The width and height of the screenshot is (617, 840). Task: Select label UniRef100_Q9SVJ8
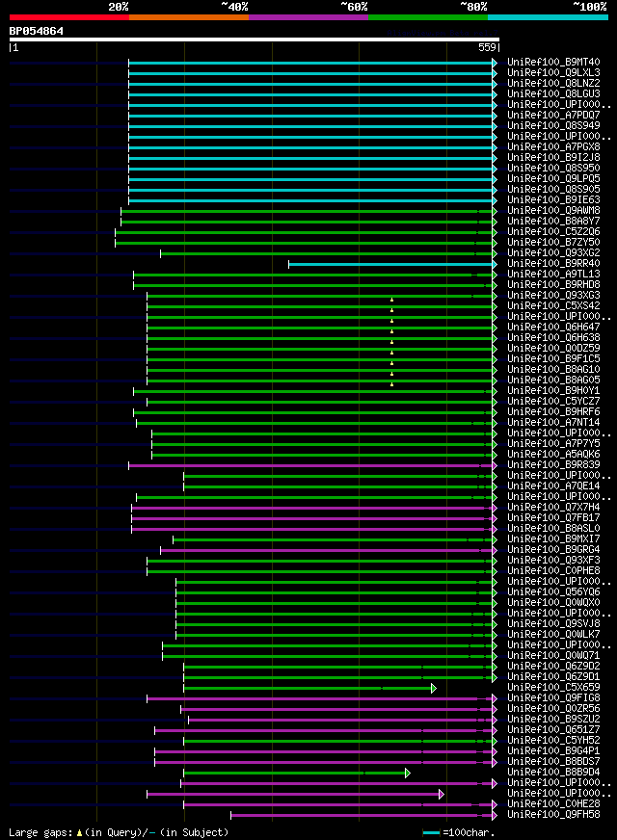click(x=553, y=623)
